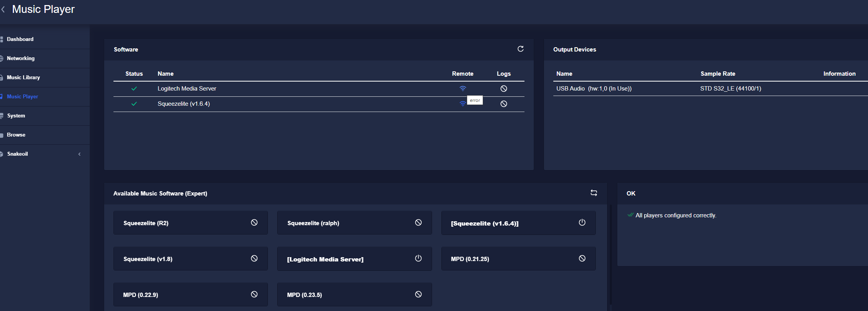Open the remote wifi icon for Logitech Media Server

click(x=462, y=89)
